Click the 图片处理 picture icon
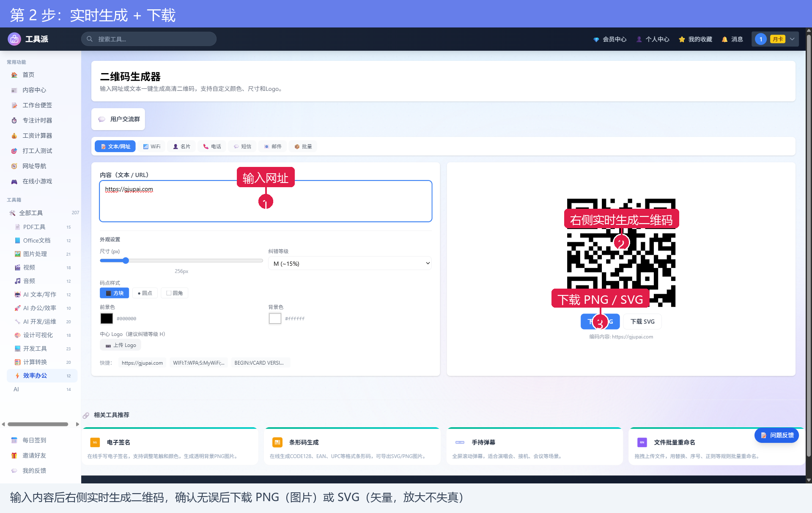This screenshot has height=513, width=812. (x=17, y=254)
